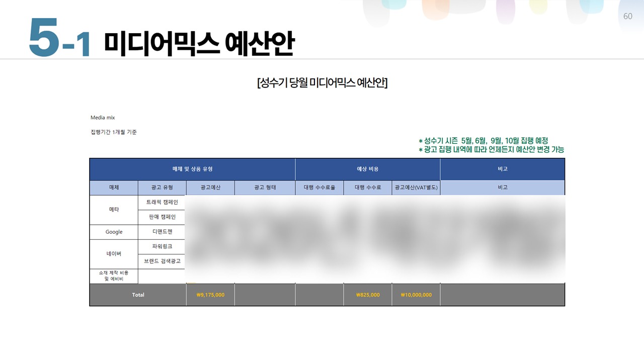Select the 트래픽 캠페인 ad type cell

point(162,202)
